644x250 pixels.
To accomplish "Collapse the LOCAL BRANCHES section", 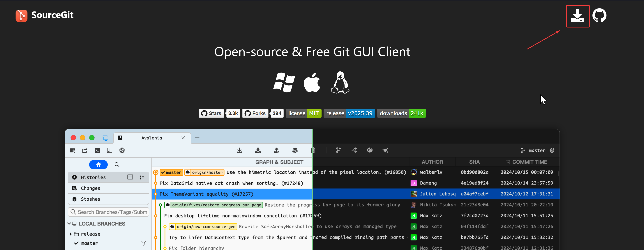I will coord(69,224).
